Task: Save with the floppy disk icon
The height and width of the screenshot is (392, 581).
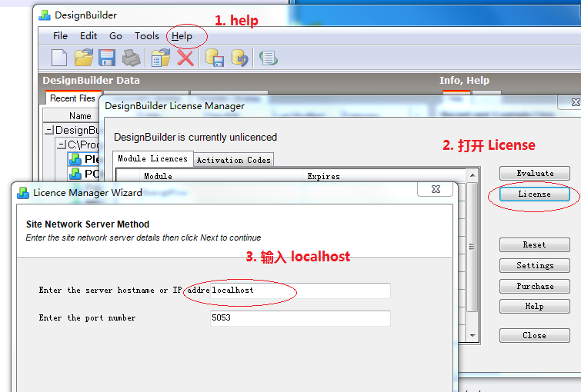Action: tap(107, 58)
